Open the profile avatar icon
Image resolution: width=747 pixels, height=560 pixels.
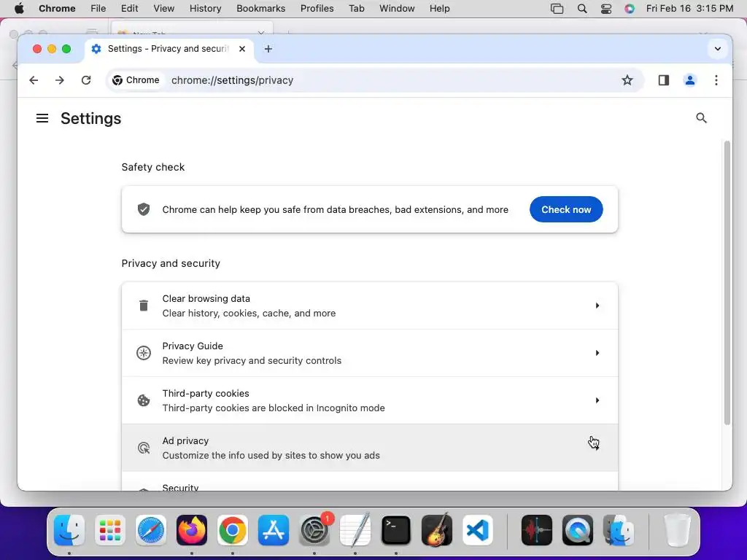tap(690, 80)
